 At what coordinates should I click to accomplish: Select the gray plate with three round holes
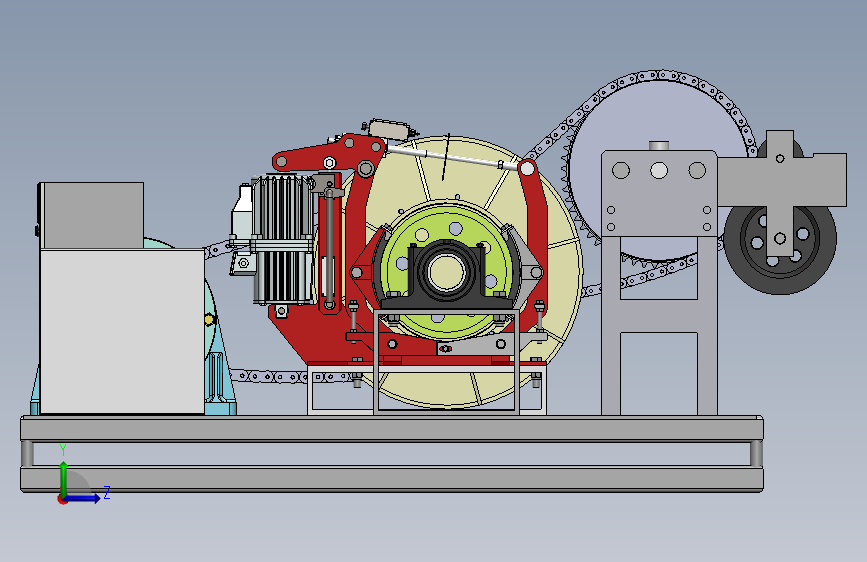click(x=659, y=192)
